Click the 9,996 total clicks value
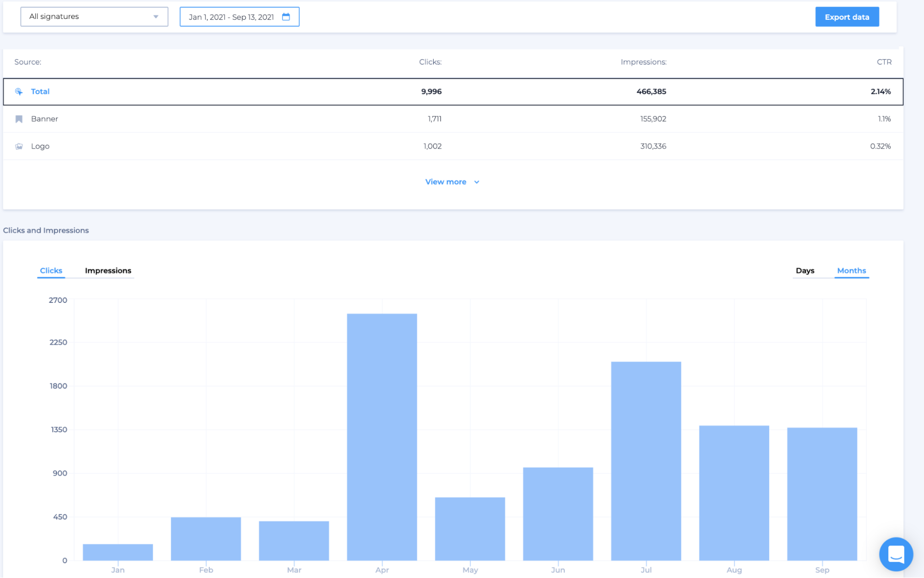 431,92
